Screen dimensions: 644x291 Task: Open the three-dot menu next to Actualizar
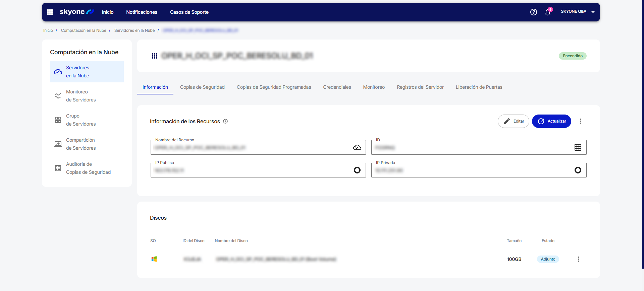click(580, 121)
